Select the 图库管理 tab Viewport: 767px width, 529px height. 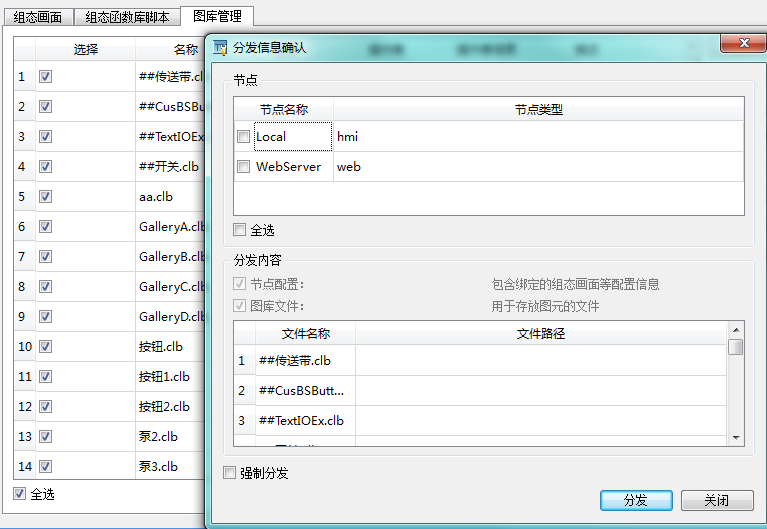click(x=217, y=16)
